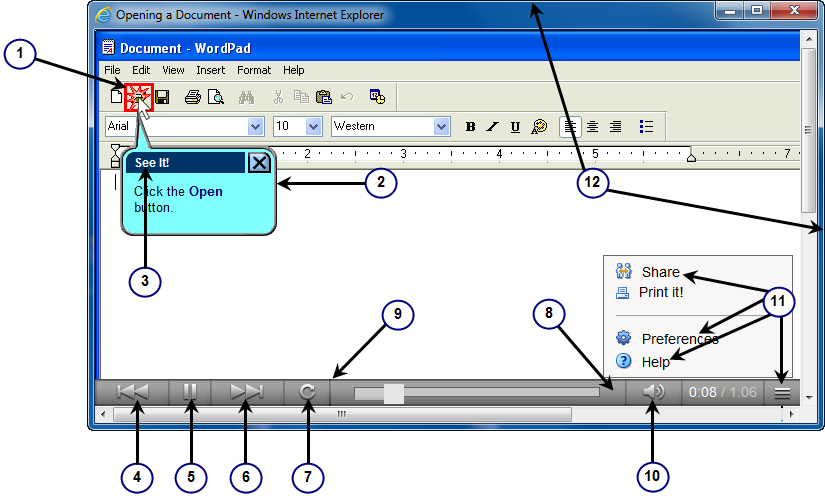Pause the playback
Viewport: 825px width, 498px height.
[190, 392]
